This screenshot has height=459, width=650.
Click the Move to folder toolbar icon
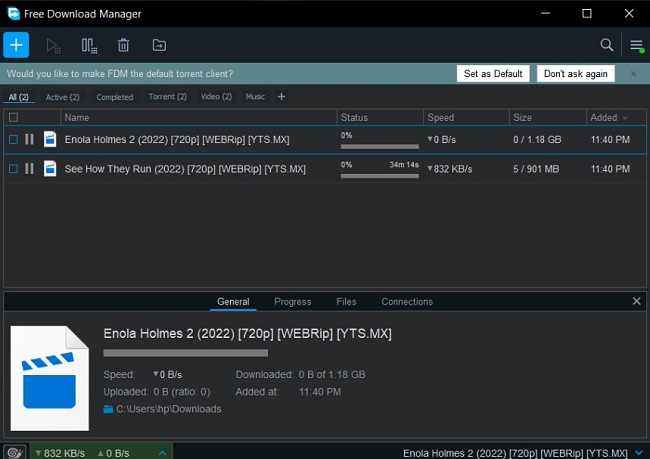pyautogui.click(x=159, y=45)
